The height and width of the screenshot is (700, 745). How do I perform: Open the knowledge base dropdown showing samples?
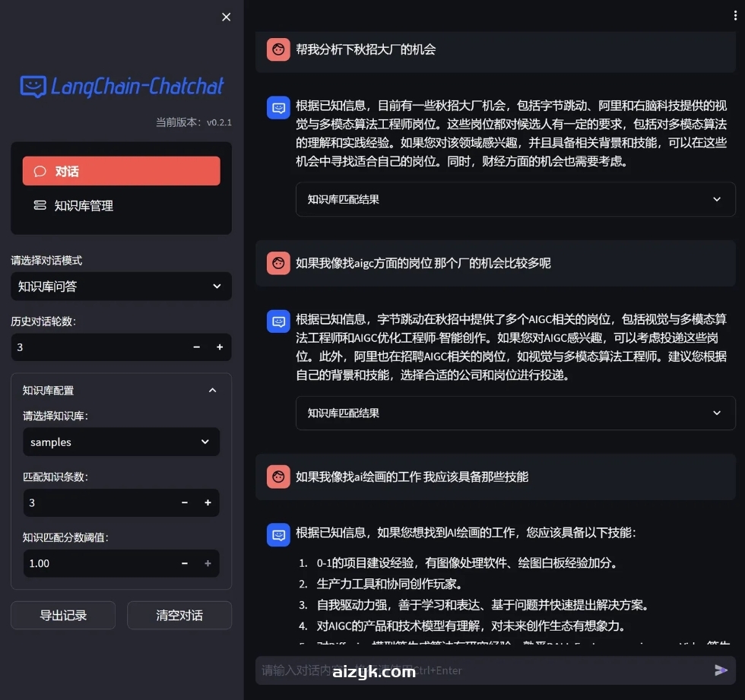(121, 442)
